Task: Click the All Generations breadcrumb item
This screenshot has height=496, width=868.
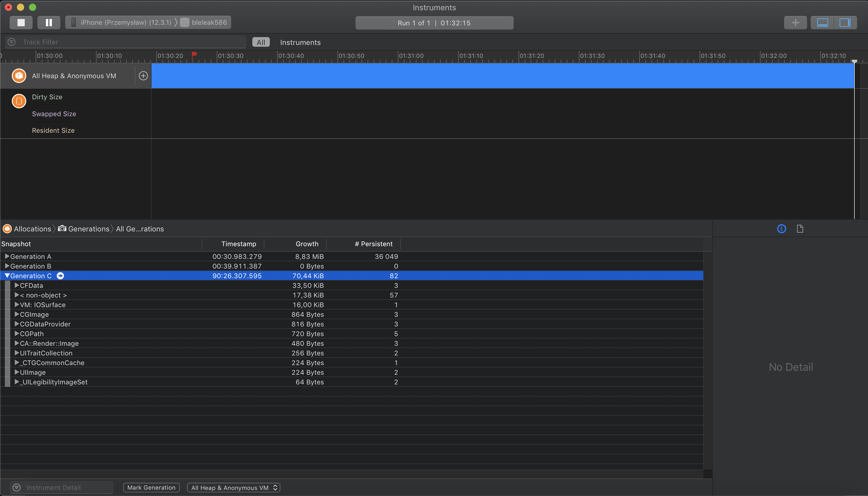Action: point(139,229)
